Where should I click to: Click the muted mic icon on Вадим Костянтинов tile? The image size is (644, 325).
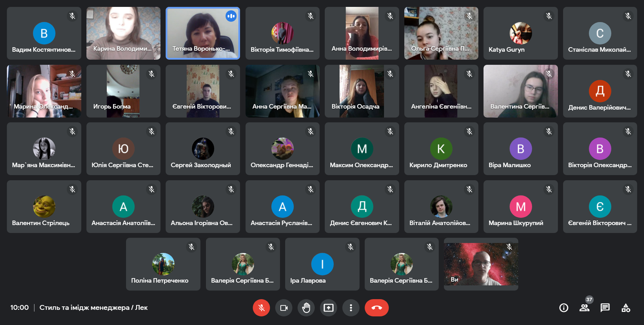tap(72, 16)
